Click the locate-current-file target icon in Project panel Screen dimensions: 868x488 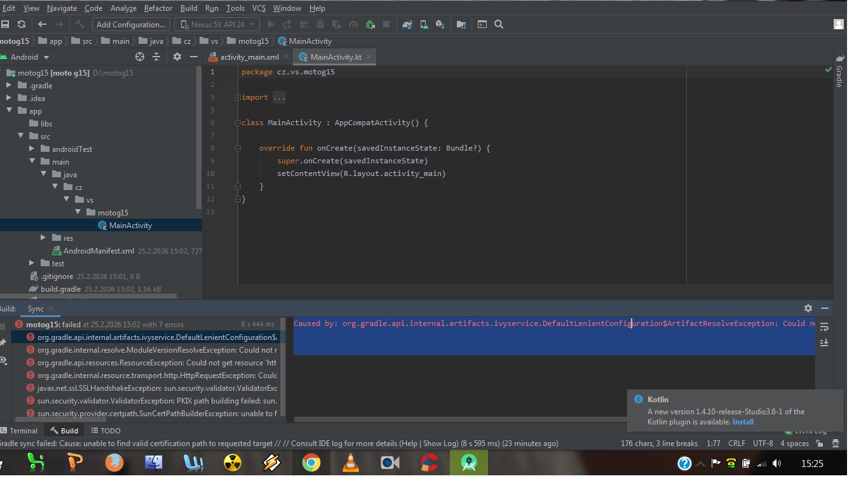tap(140, 57)
